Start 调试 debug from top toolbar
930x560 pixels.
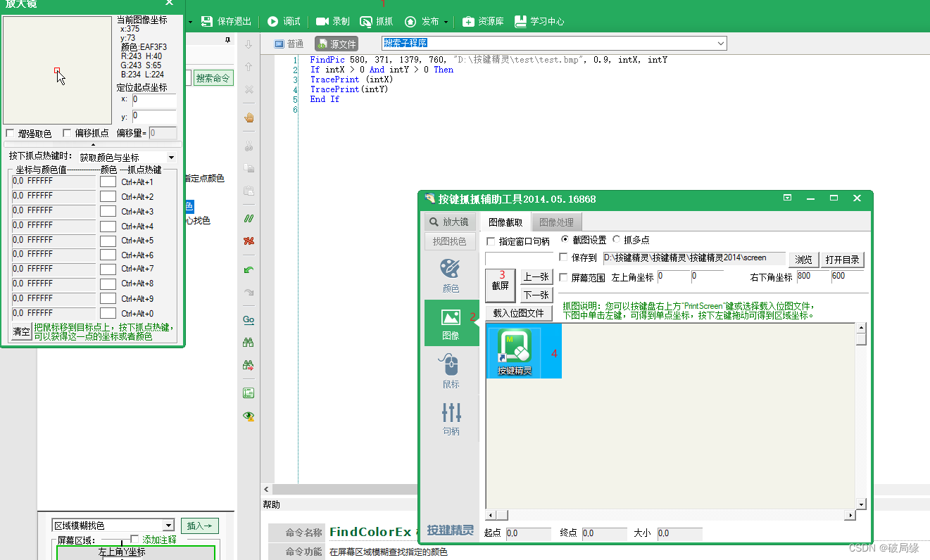pos(284,21)
